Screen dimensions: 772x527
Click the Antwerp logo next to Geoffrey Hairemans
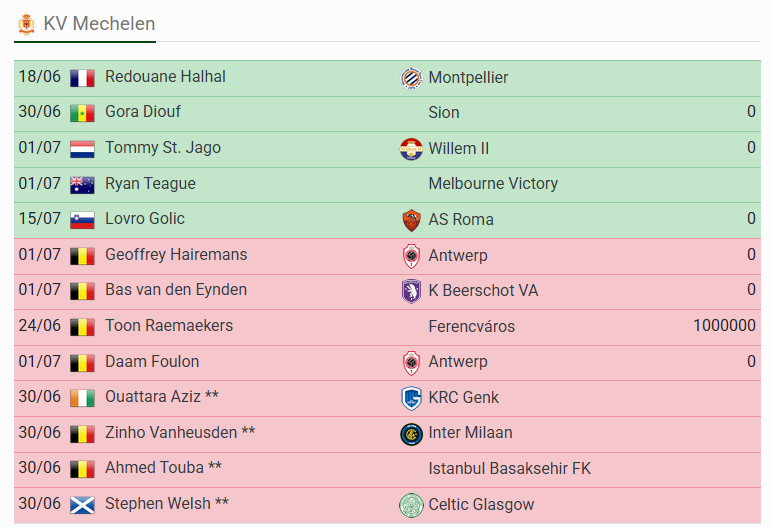click(411, 256)
